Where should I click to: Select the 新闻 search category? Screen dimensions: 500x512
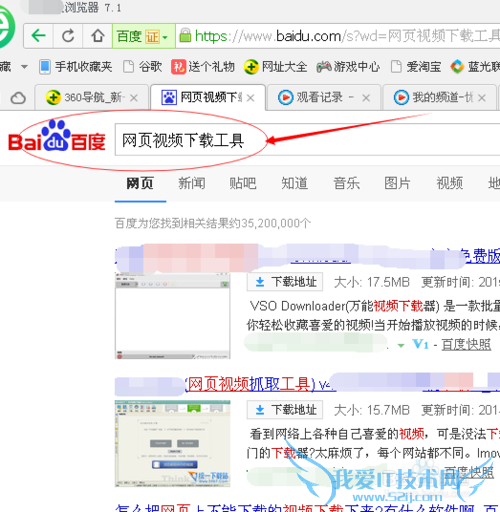(192, 183)
